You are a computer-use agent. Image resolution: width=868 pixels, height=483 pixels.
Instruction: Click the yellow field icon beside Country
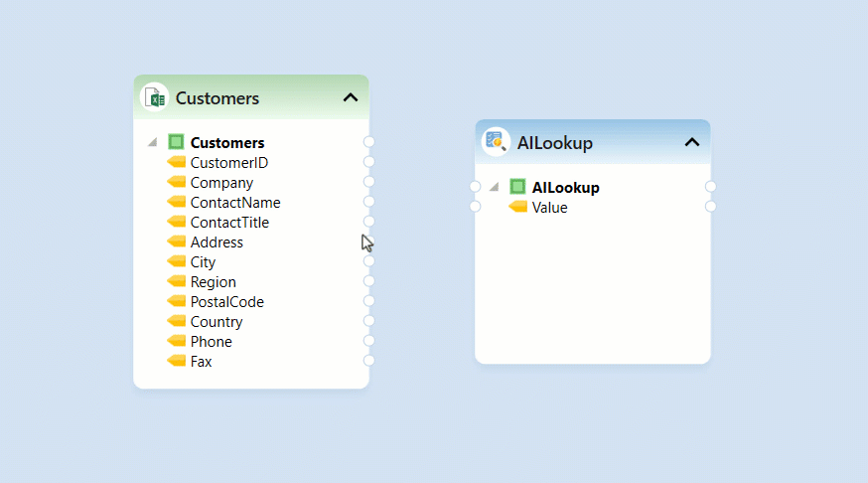point(177,321)
